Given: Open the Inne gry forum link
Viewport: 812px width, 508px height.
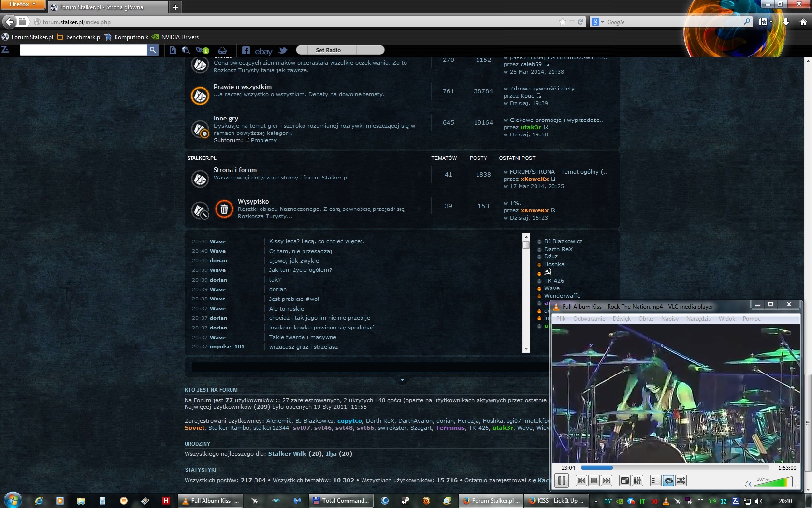Looking at the screenshot, I should click(226, 118).
